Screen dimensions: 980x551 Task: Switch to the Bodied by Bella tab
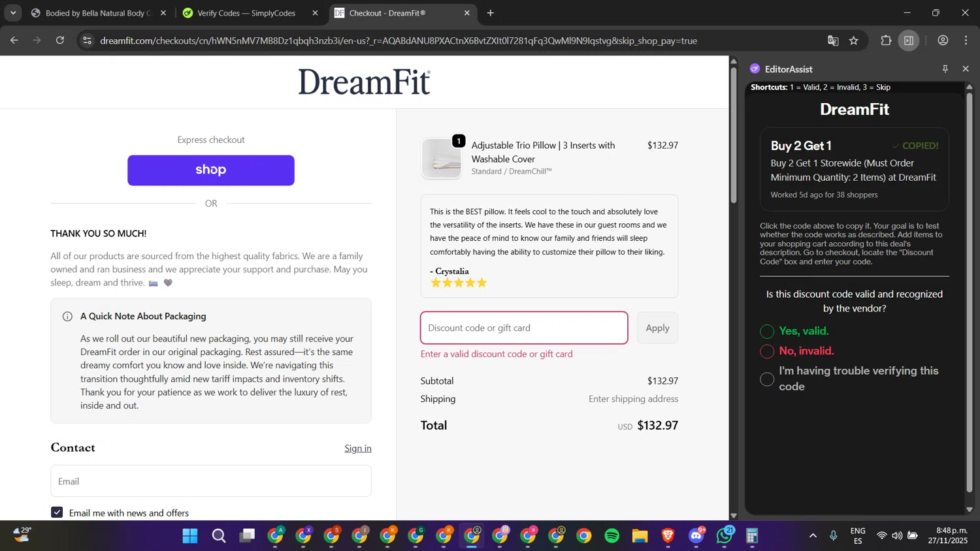click(98, 13)
